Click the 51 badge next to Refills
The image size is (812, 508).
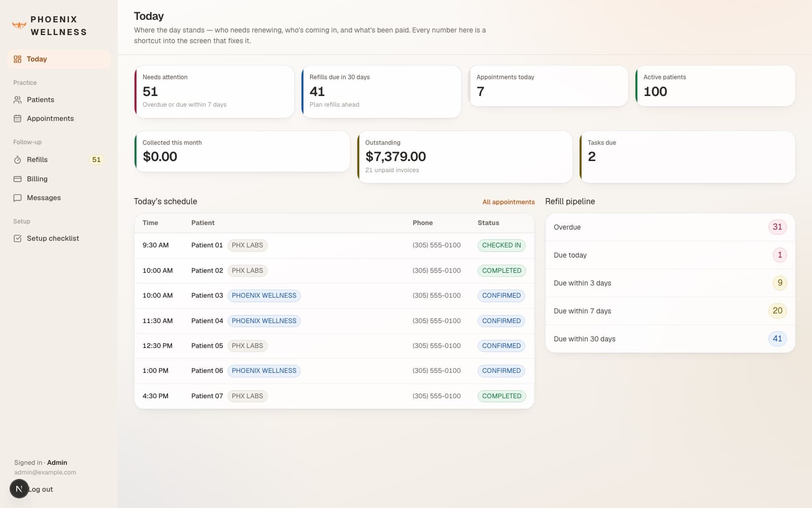[x=96, y=160]
